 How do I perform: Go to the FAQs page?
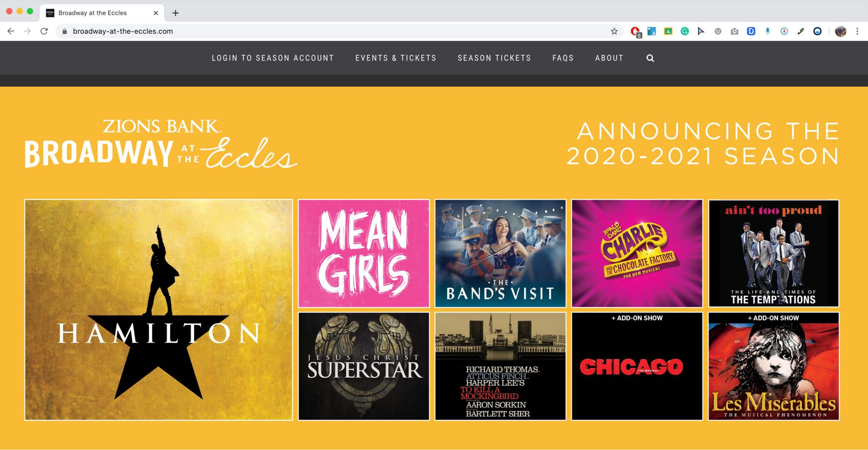[563, 58]
